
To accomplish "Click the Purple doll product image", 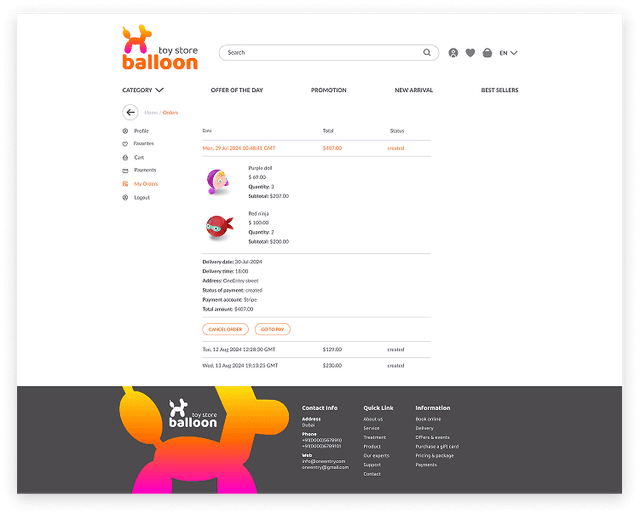I will (219, 181).
